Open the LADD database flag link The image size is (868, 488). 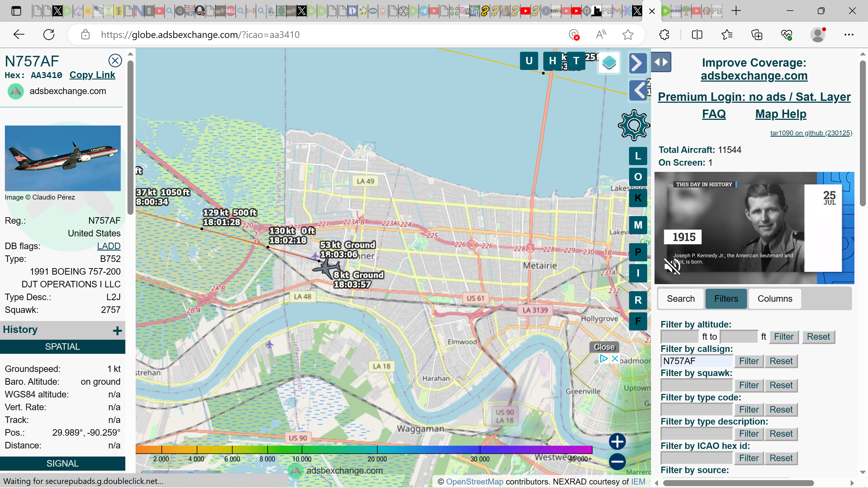pos(108,246)
